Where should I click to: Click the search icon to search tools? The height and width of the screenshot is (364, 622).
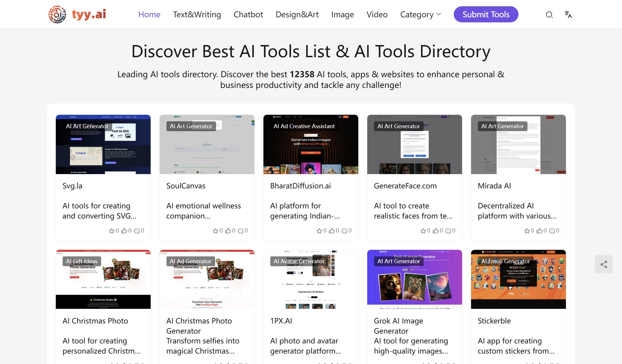(x=548, y=14)
